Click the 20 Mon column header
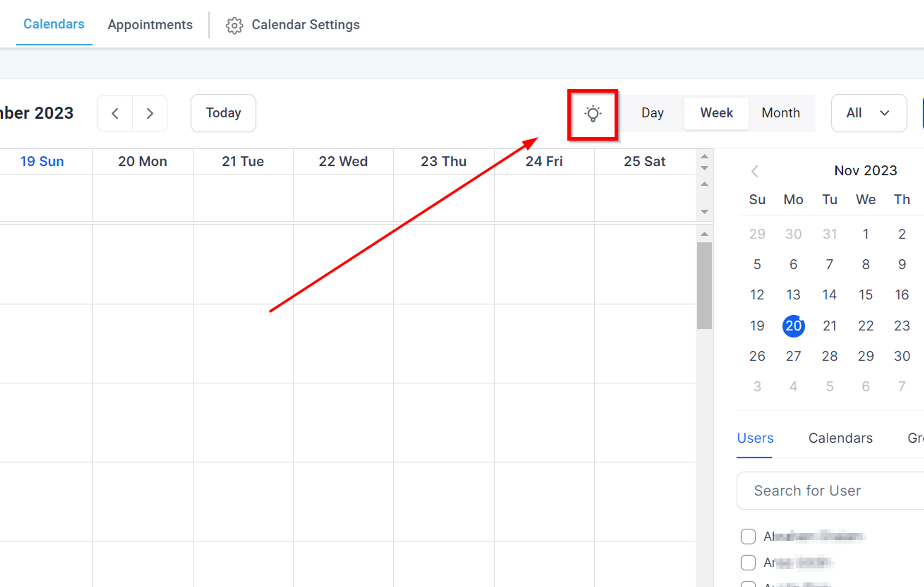The width and height of the screenshot is (924, 587). tap(142, 161)
